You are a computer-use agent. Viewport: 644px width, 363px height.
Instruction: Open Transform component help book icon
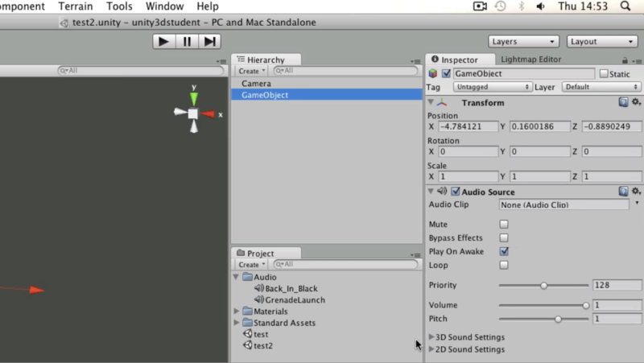point(623,102)
